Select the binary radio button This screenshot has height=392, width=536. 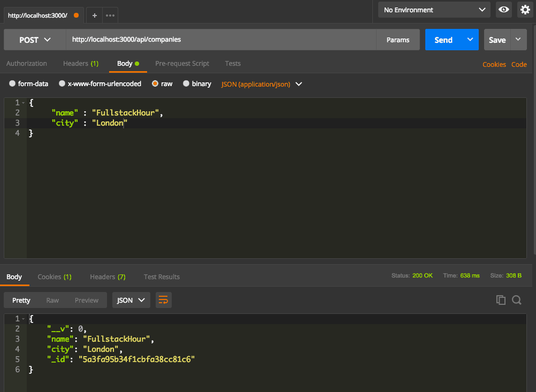186,83
